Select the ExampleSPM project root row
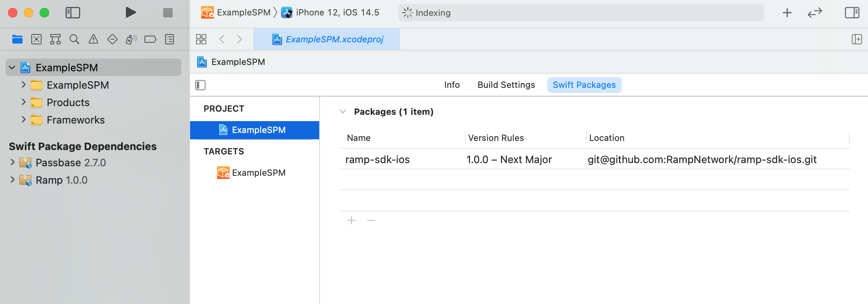868x304 pixels. click(93, 68)
